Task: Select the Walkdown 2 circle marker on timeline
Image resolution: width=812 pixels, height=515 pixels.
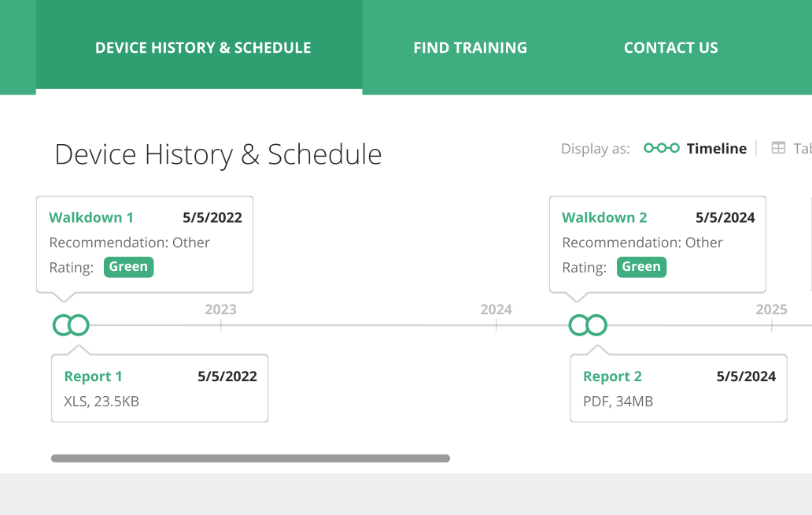Action: [578, 324]
